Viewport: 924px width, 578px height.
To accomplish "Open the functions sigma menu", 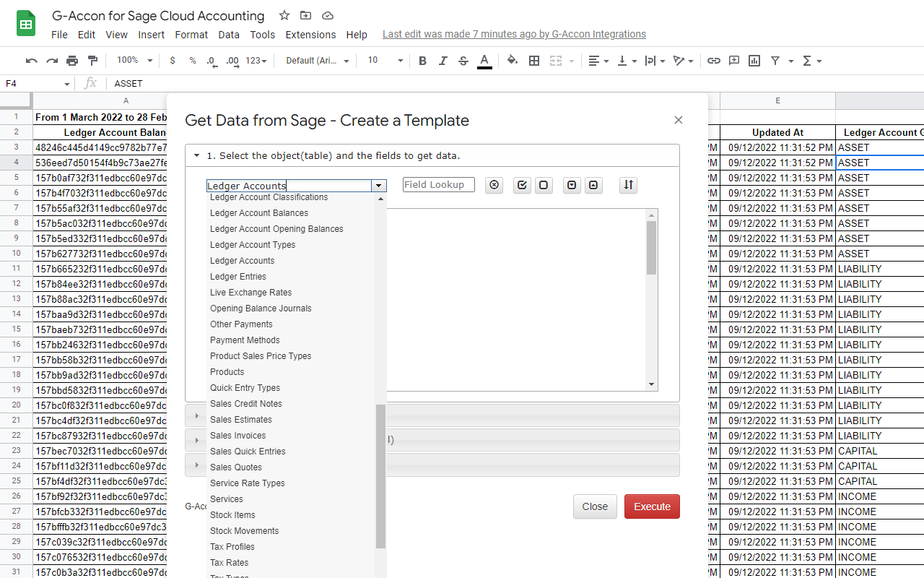I will [x=812, y=61].
